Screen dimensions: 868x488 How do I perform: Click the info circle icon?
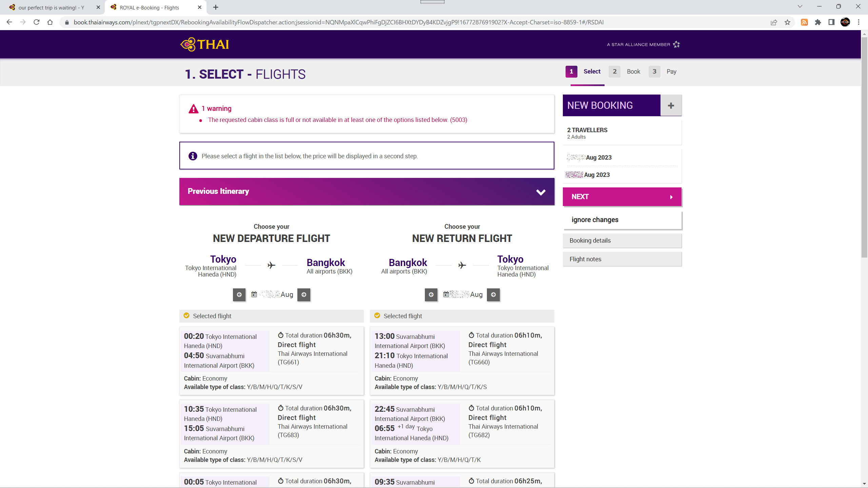point(193,156)
